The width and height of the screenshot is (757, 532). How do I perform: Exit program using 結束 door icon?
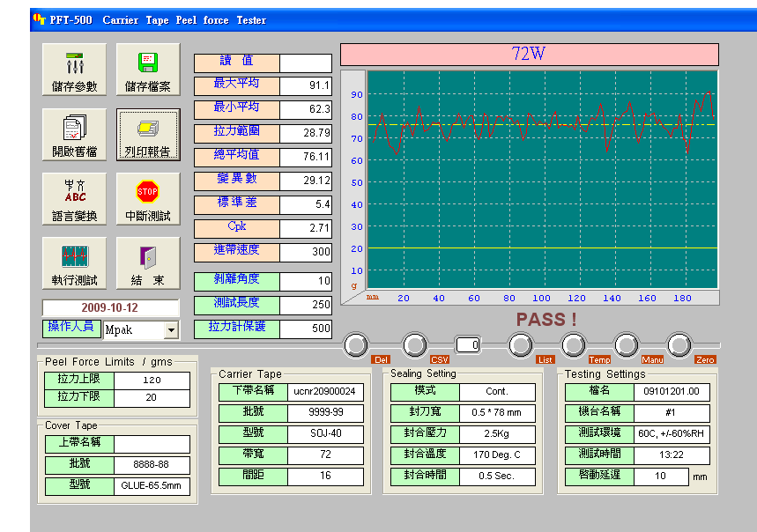click(x=148, y=262)
